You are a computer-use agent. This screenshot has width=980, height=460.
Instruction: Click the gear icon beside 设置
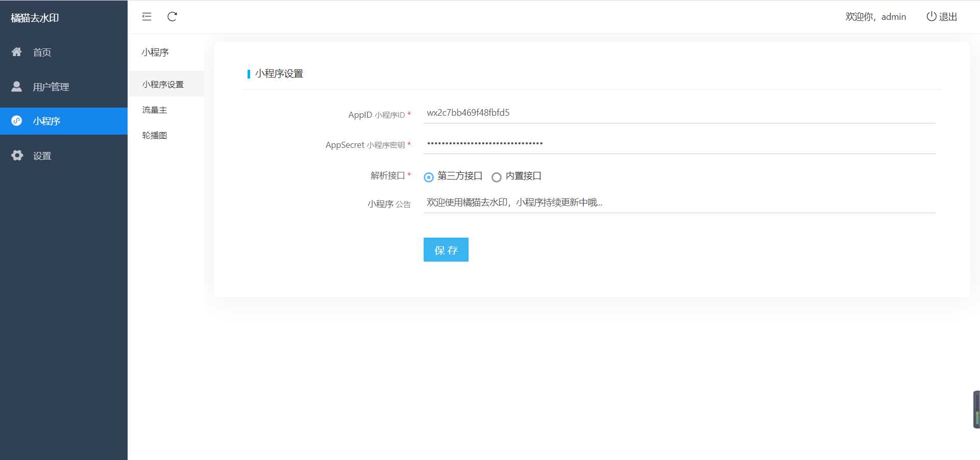coord(16,155)
